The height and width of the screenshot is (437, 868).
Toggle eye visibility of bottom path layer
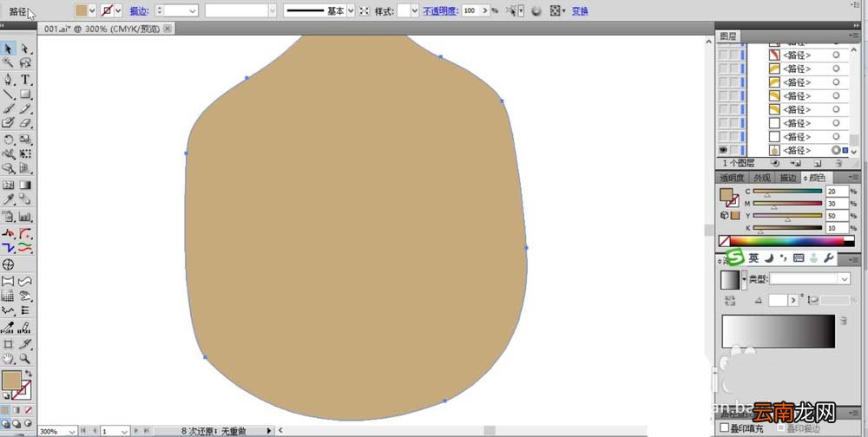(x=723, y=150)
